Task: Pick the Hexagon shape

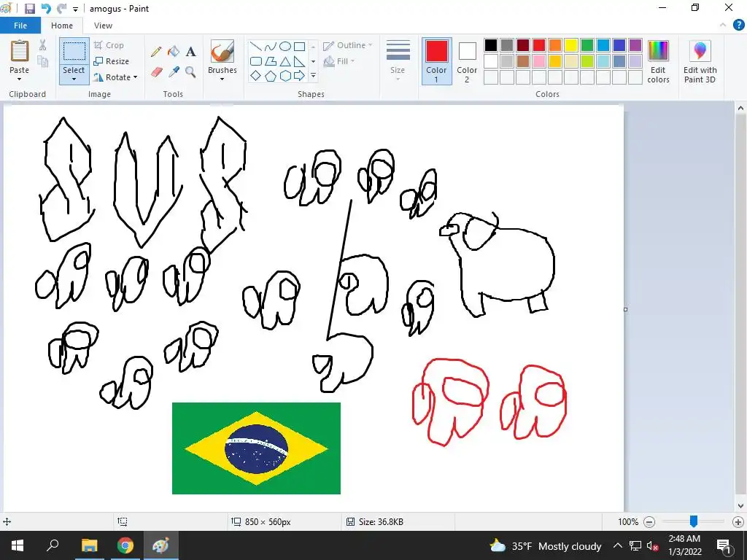Action: click(x=285, y=76)
